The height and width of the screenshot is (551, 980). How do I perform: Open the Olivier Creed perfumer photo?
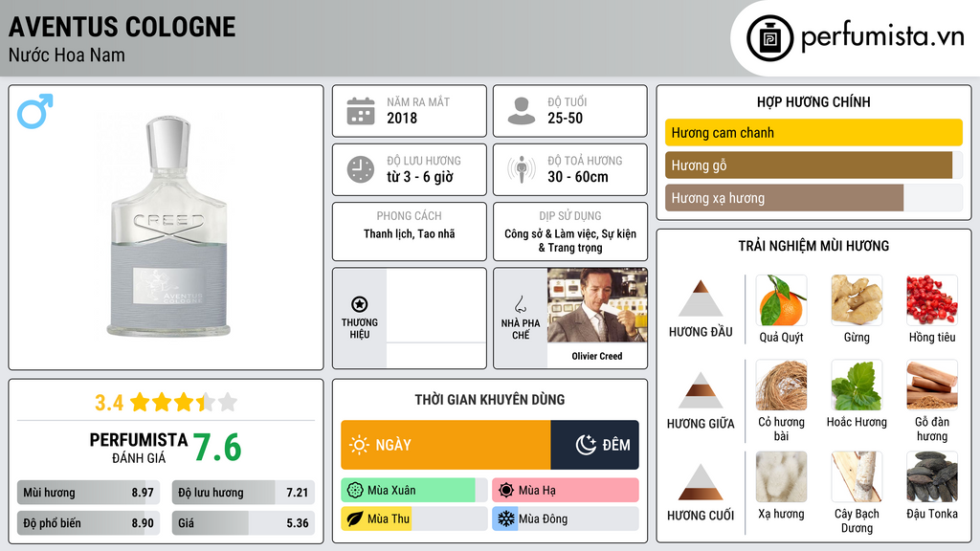[597, 305]
